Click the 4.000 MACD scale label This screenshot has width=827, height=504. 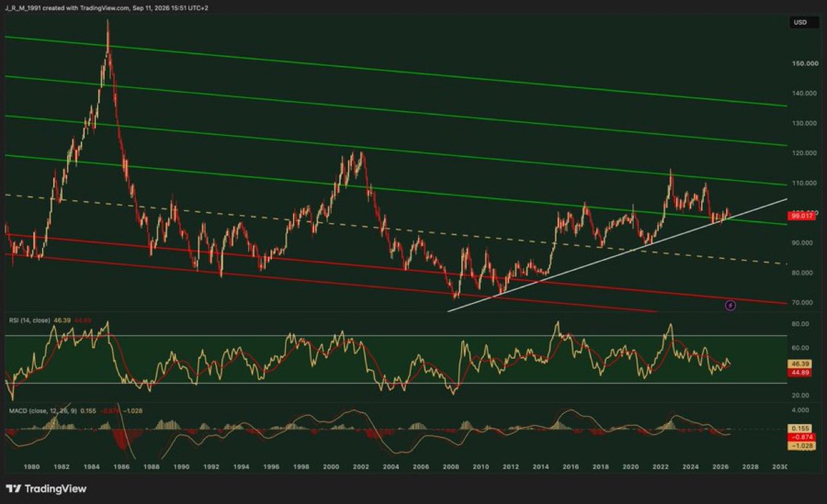tap(801, 410)
